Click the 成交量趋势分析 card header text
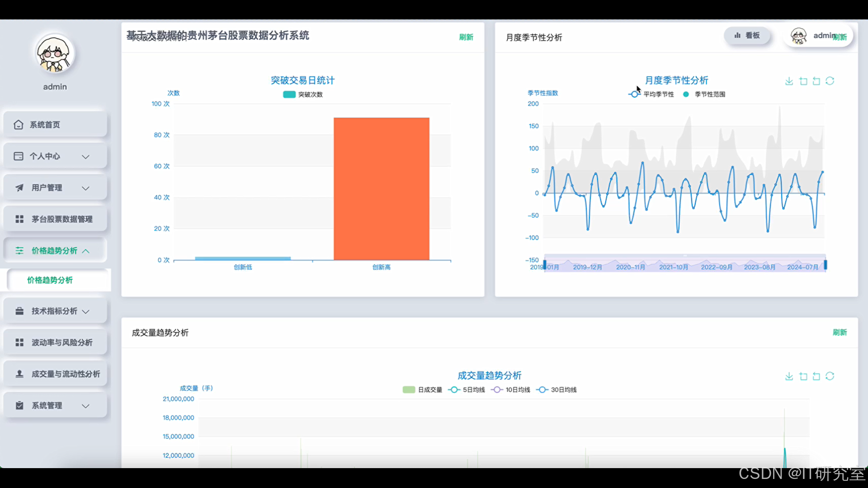 click(160, 333)
